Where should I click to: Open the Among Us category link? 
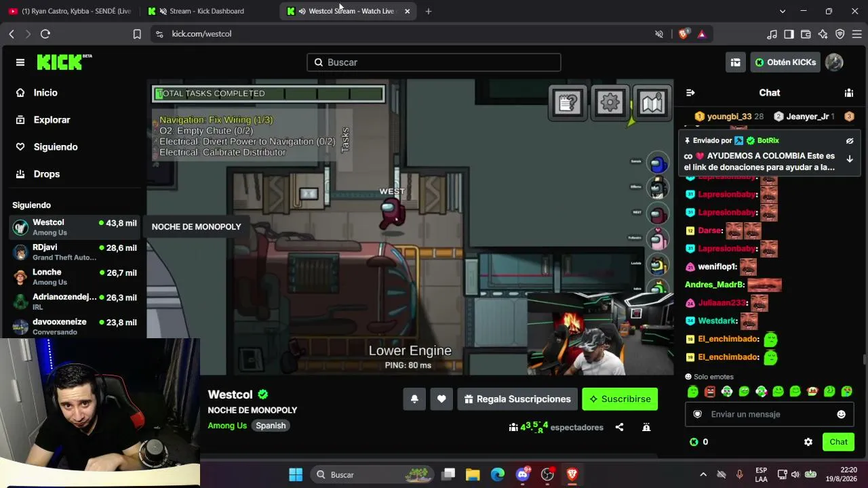click(227, 426)
